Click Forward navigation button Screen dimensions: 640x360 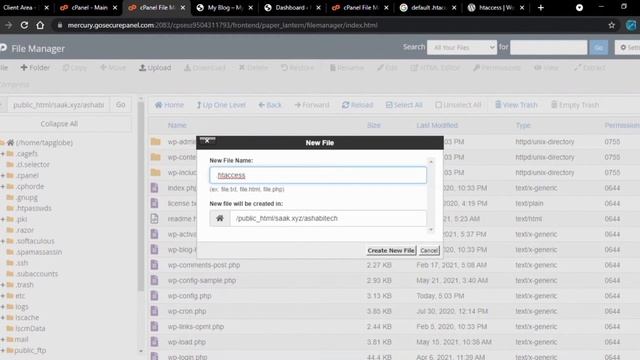tap(312, 105)
